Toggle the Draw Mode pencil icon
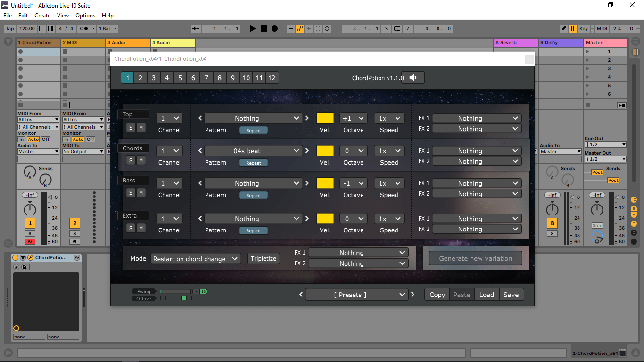The width and height of the screenshot is (644, 362). (x=564, y=29)
